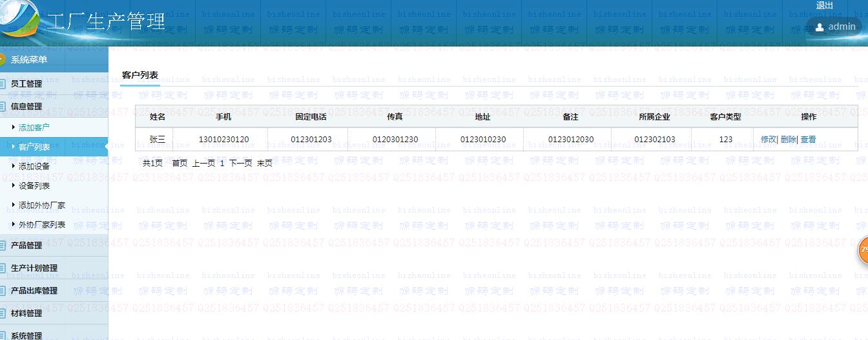Click the address cell 0123010230
Viewport: 868px width, 340px height.
[x=483, y=139]
